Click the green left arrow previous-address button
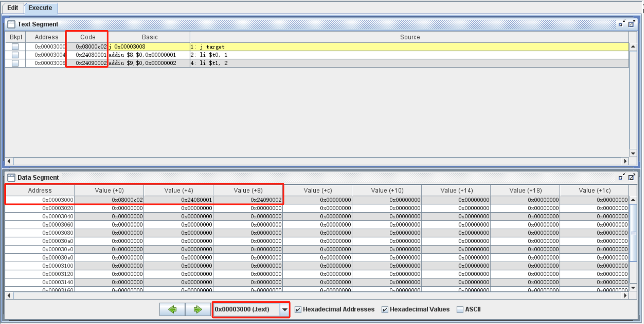Screen dimensions: 644x324 (x=172, y=309)
